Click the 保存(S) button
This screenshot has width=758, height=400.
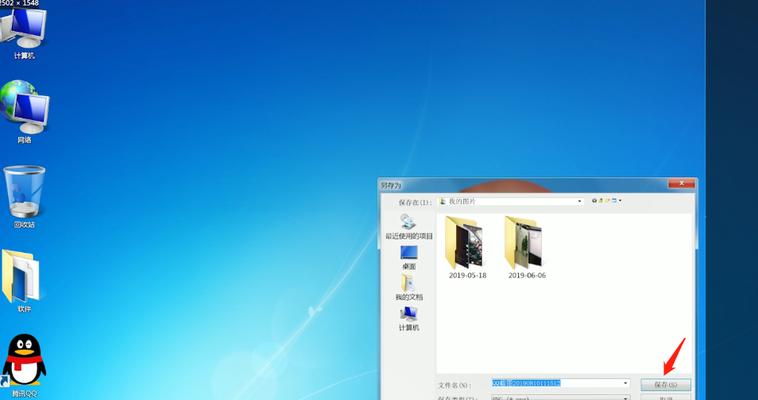(x=666, y=385)
